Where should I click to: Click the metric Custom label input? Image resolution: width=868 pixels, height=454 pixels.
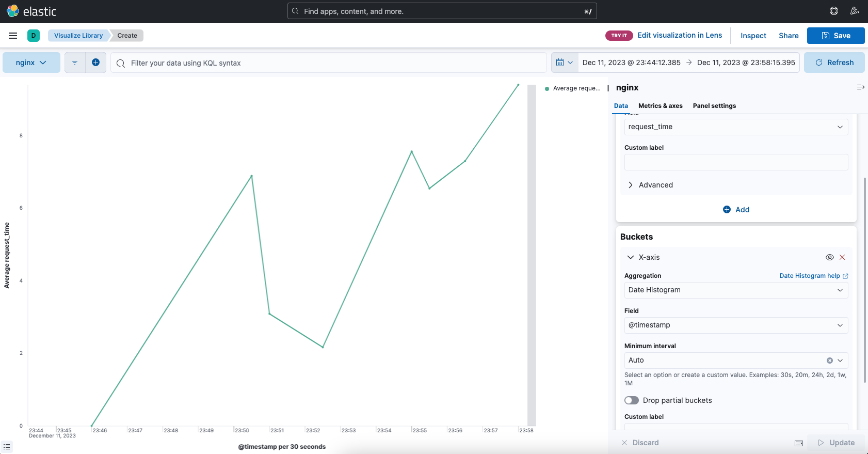(x=736, y=162)
